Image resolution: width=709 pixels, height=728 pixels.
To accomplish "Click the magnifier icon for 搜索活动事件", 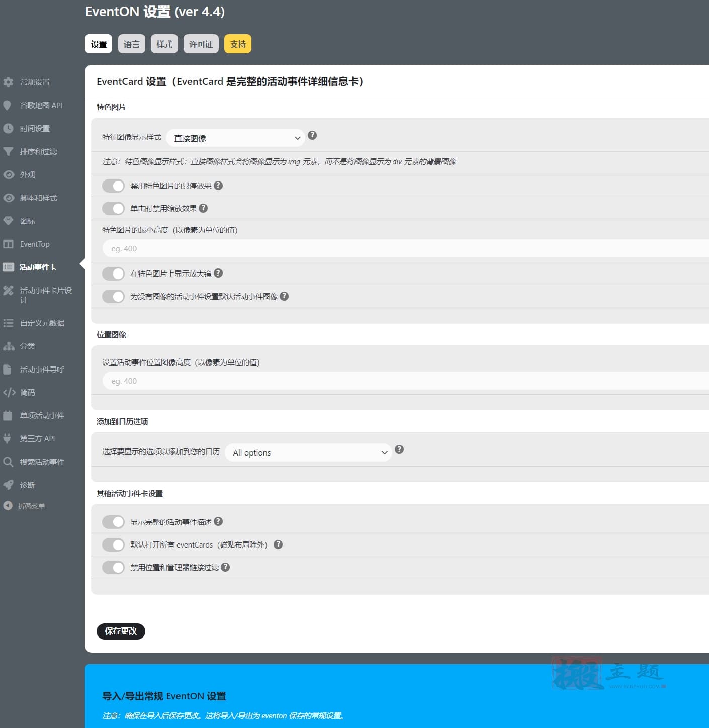I will tap(8, 462).
